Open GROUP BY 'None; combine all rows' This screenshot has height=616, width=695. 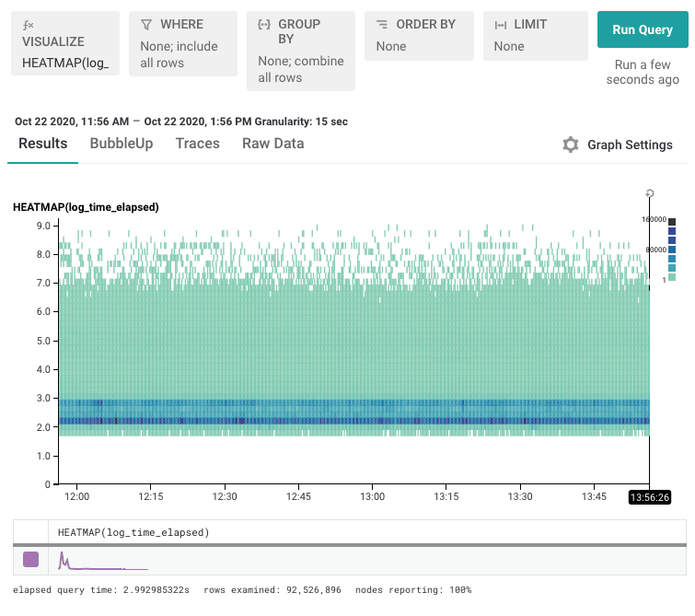(x=300, y=69)
